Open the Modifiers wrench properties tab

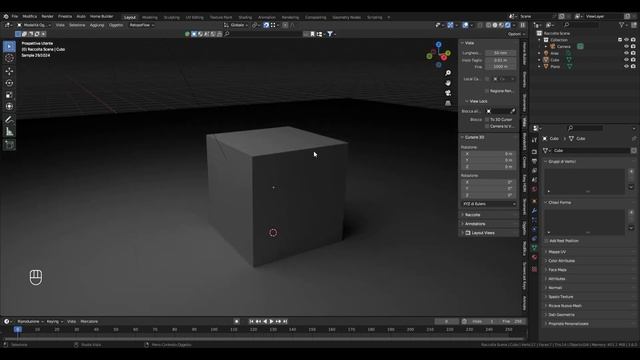coord(534,211)
